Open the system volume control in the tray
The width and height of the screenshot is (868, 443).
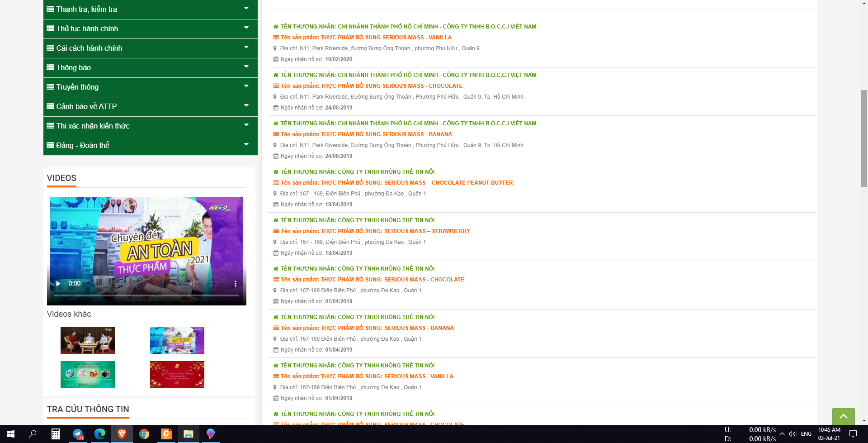coord(793,434)
